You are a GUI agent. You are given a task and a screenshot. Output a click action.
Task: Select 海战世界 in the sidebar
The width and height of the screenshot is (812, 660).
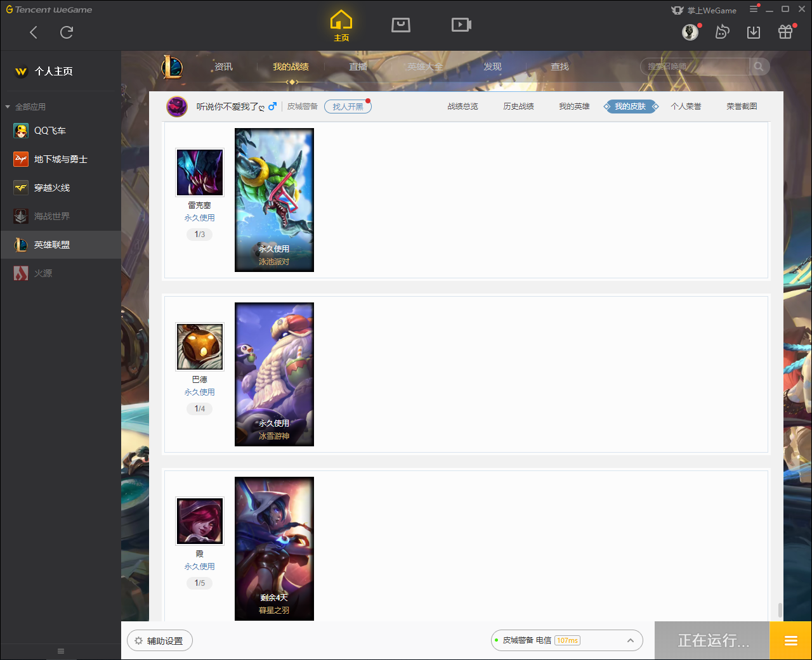60,216
